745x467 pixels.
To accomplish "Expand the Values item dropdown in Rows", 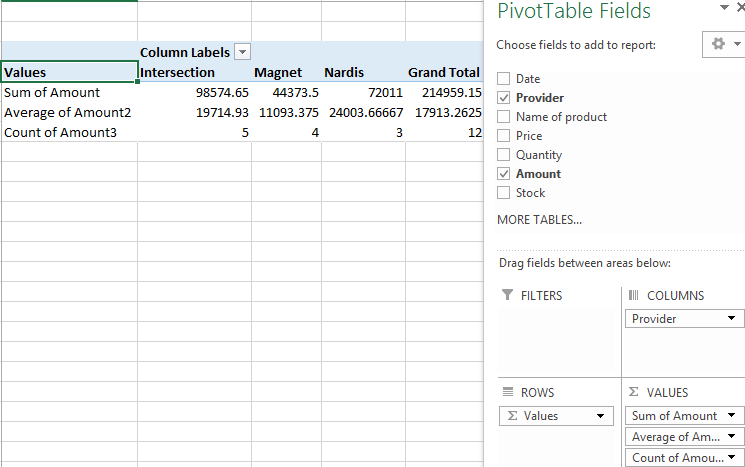I will pos(601,416).
